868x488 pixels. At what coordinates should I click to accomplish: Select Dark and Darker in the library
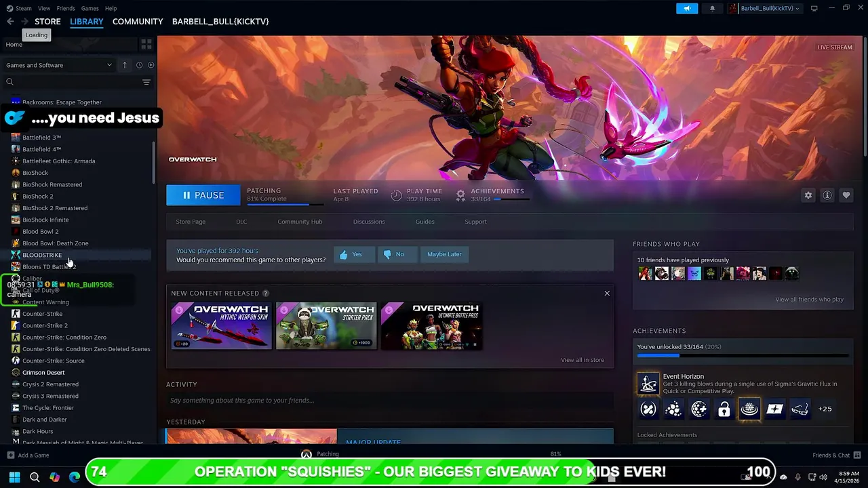coord(44,420)
